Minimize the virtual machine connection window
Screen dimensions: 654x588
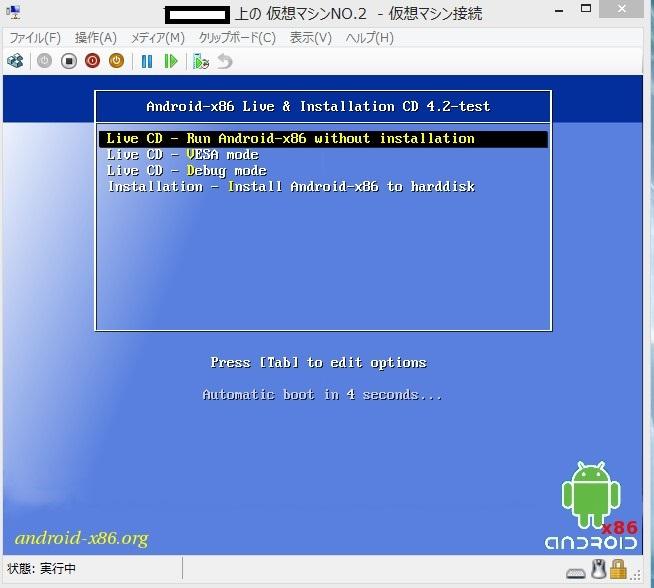tap(559, 10)
